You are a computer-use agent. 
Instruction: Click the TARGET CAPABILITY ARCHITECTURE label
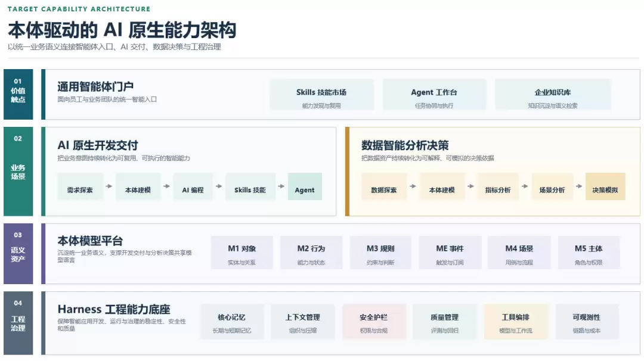79,8
